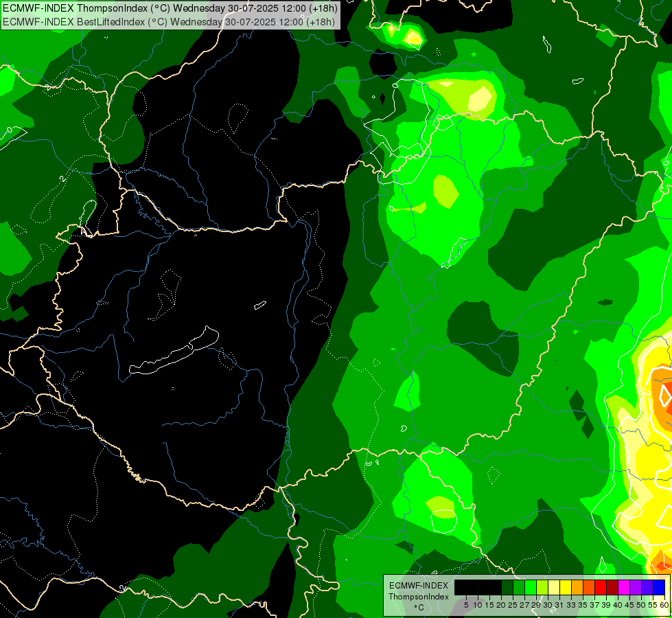Select the orange 33–35 legend swatch
672x618 pixels.
click(577, 587)
